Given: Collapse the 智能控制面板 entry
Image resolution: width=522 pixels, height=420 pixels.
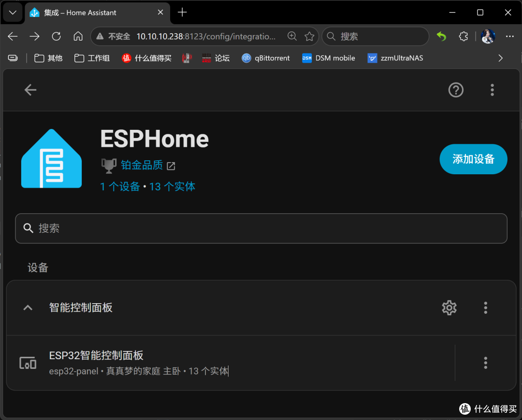Looking at the screenshot, I should coord(28,308).
